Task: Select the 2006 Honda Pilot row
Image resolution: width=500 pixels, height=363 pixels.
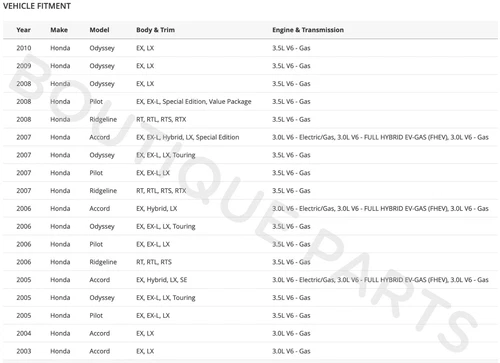Action: point(250,244)
